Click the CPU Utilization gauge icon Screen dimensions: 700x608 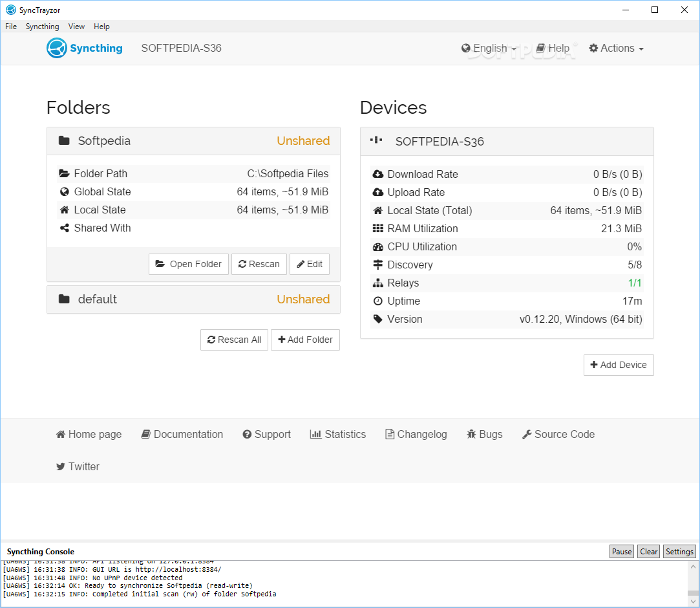tap(377, 246)
